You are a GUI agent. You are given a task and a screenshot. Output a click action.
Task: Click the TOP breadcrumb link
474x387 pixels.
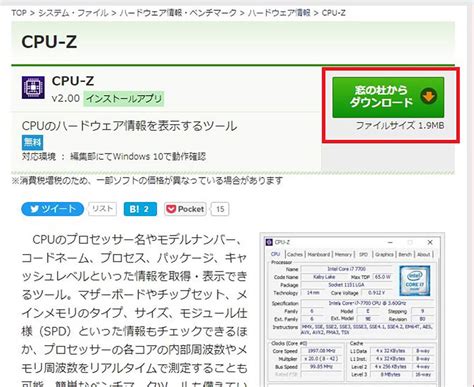19,13
